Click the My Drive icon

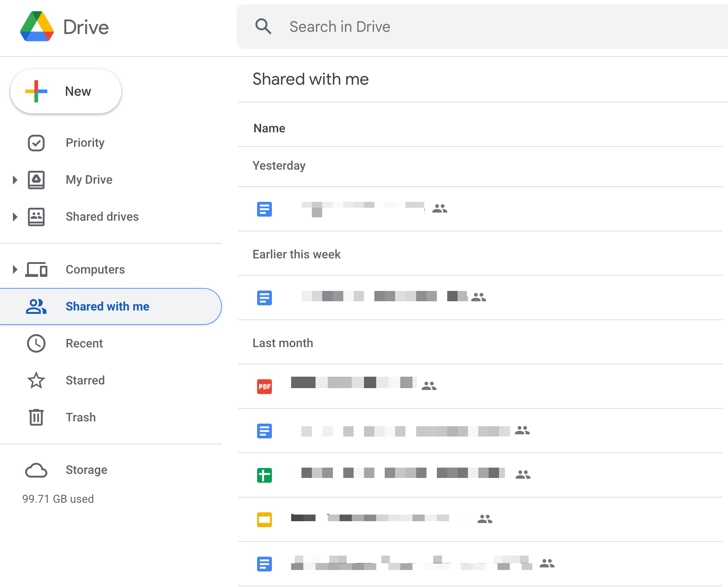[36, 180]
